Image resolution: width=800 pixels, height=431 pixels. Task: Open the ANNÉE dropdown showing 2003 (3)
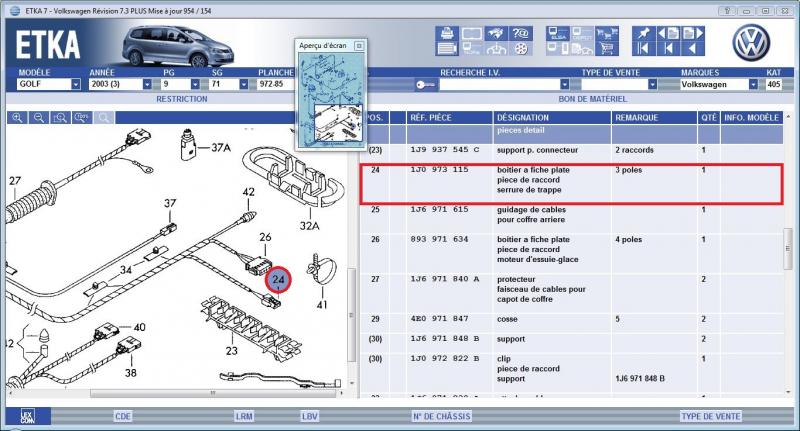[x=147, y=84]
